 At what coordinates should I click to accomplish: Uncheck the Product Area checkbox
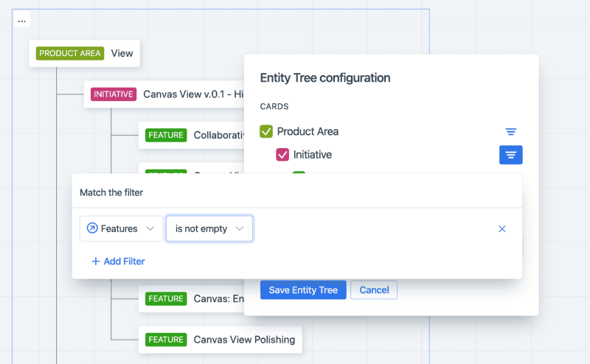(x=266, y=132)
